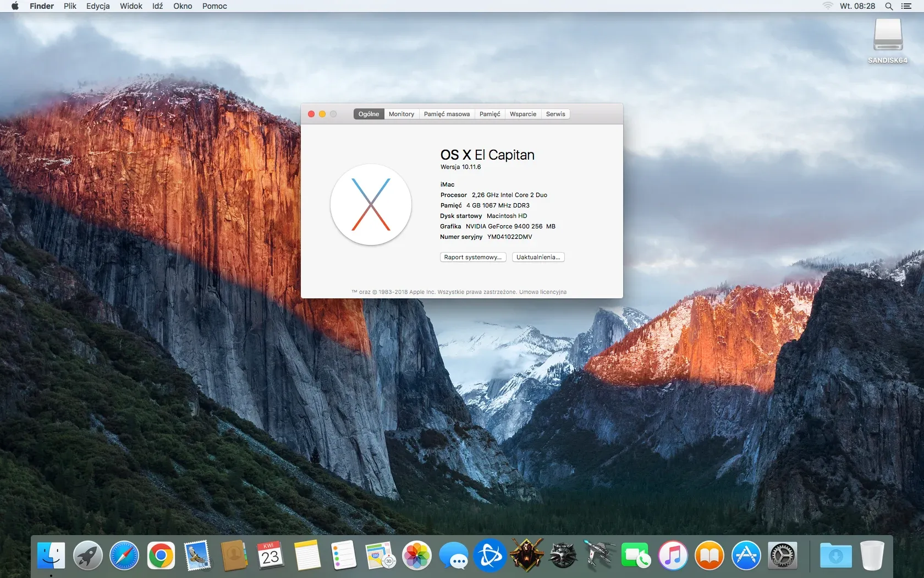924x578 pixels.
Task: Launch the Witcher wolf medallion icon
Action: click(x=563, y=555)
